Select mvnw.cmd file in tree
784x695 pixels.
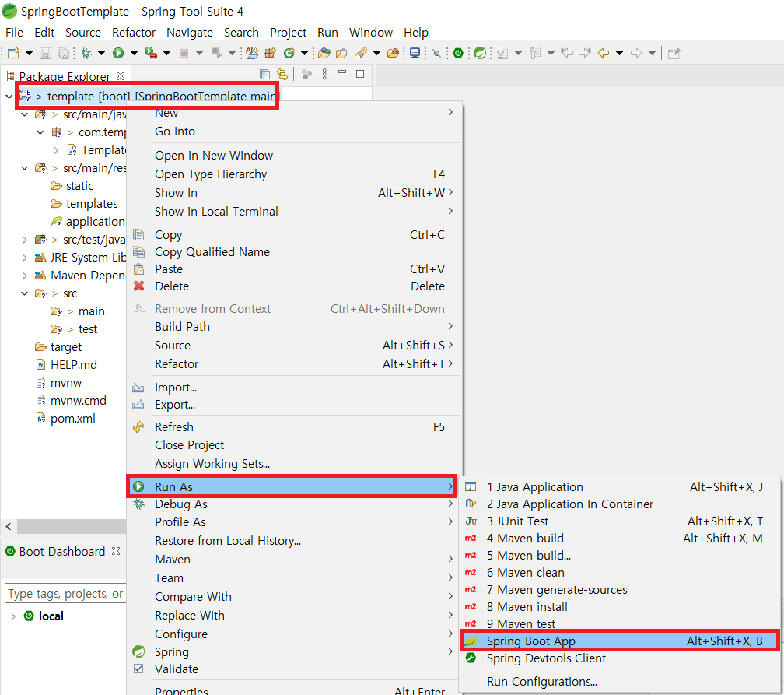tap(79, 401)
